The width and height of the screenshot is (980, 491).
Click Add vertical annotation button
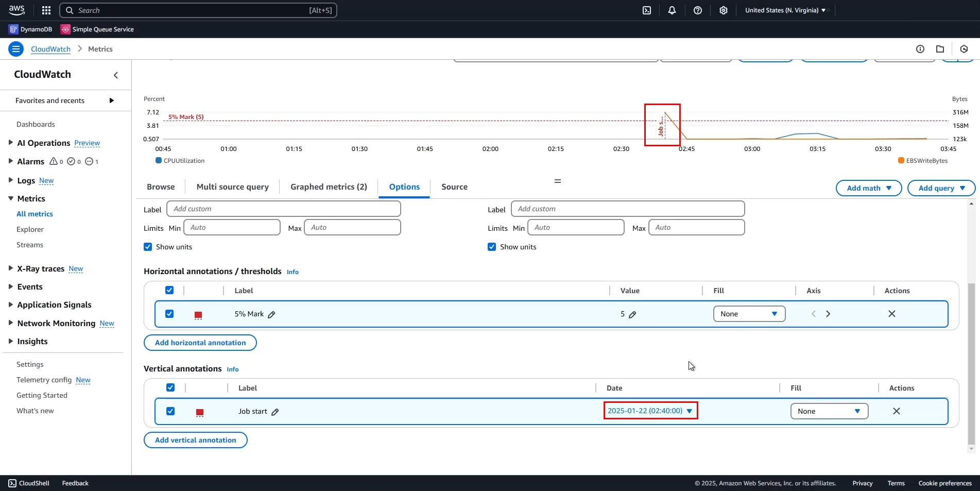[x=196, y=440]
